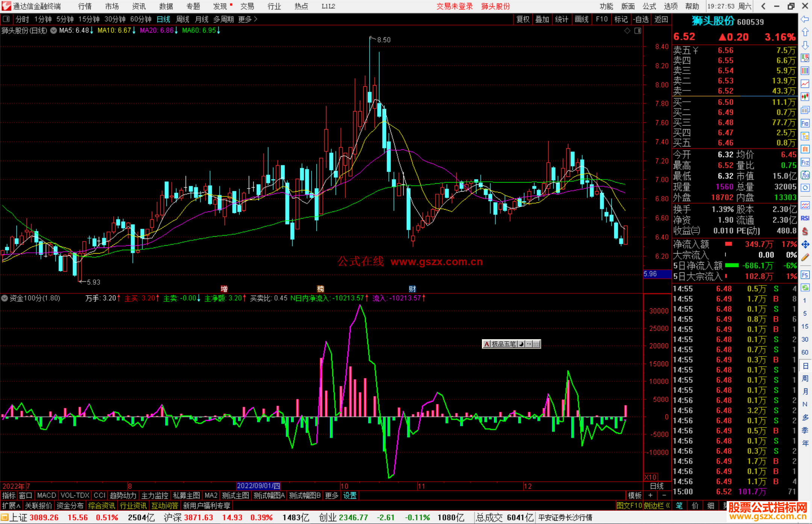Image resolution: width=812 pixels, height=524 pixels.
Task: Click the F10 company info icon in sidebar
Action: [x=805, y=123]
